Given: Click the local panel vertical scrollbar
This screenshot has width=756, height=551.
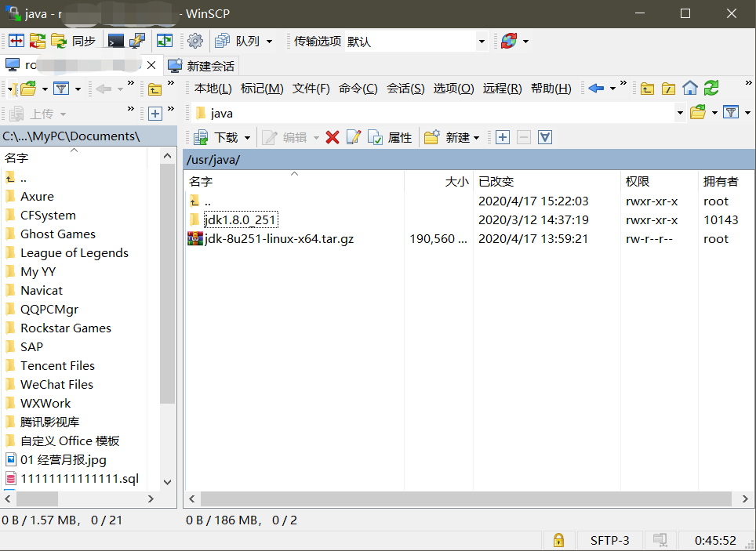Looking at the screenshot, I should tap(167, 283).
